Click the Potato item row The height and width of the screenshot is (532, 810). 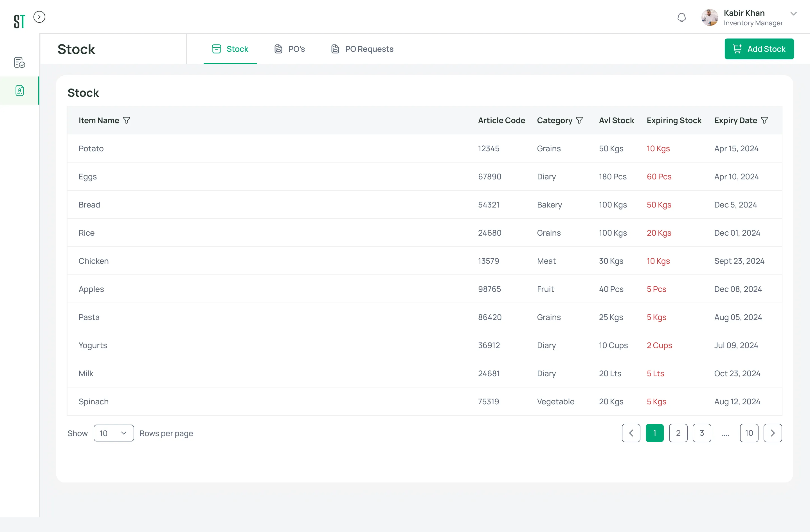[x=424, y=148]
